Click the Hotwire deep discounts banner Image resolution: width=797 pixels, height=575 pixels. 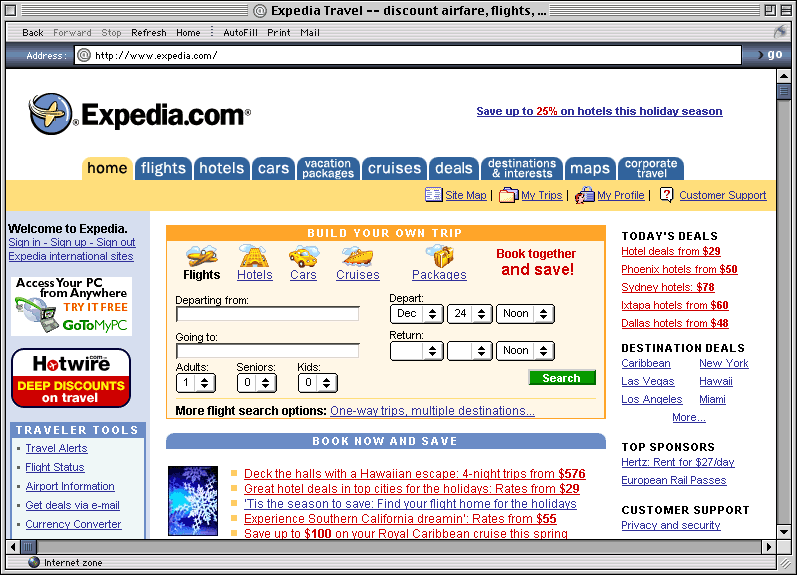tap(71, 378)
